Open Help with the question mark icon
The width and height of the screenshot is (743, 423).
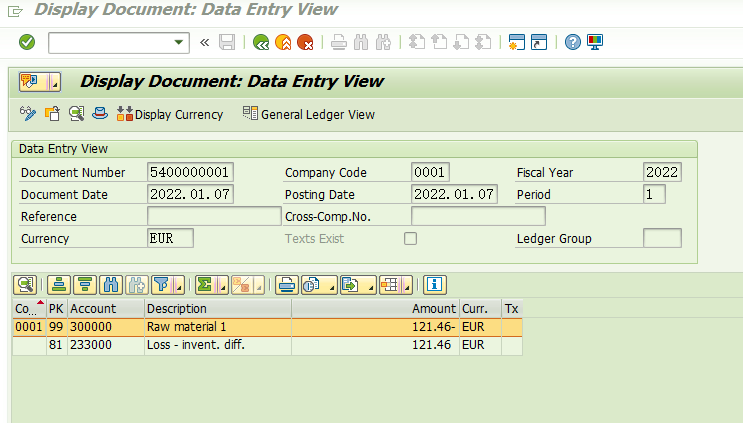572,42
